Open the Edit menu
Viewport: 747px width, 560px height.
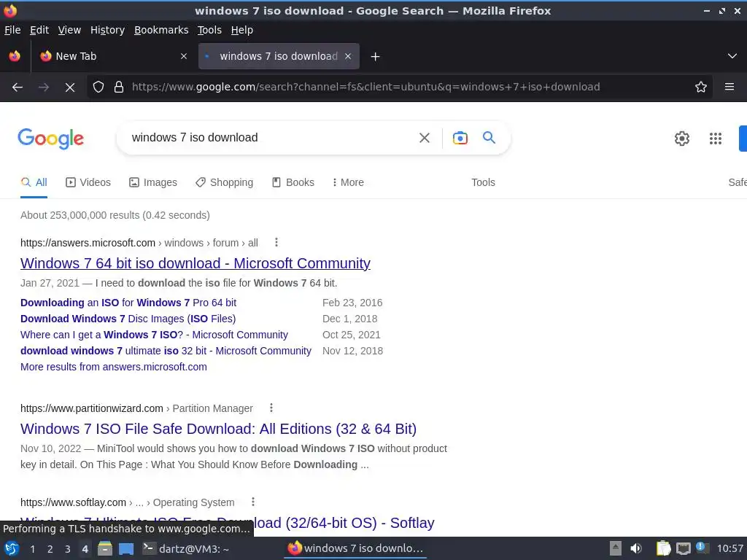(x=39, y=30)
